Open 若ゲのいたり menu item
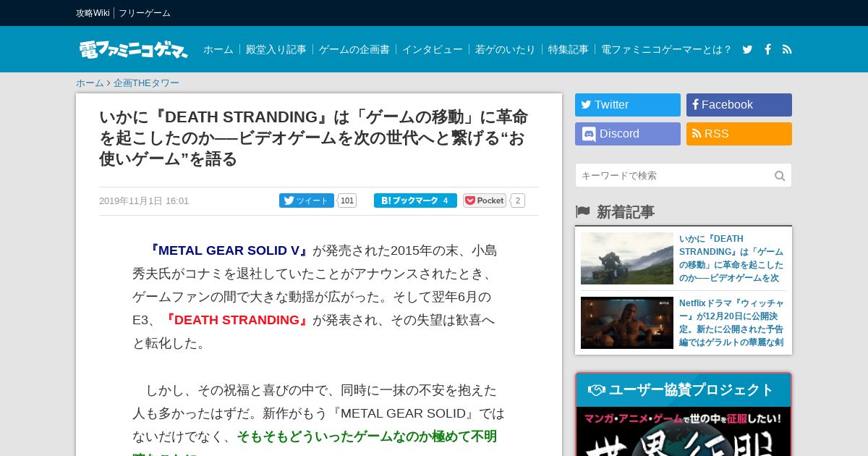868x456 pixels. click(506, 49)
